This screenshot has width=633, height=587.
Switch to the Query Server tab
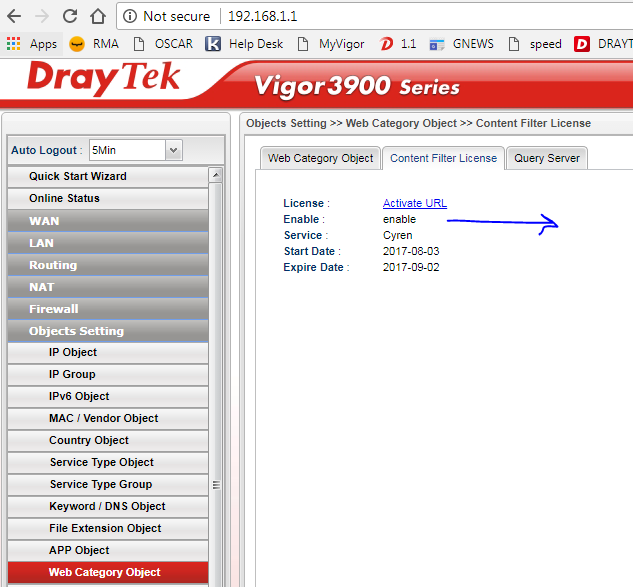tap(547, 158)
